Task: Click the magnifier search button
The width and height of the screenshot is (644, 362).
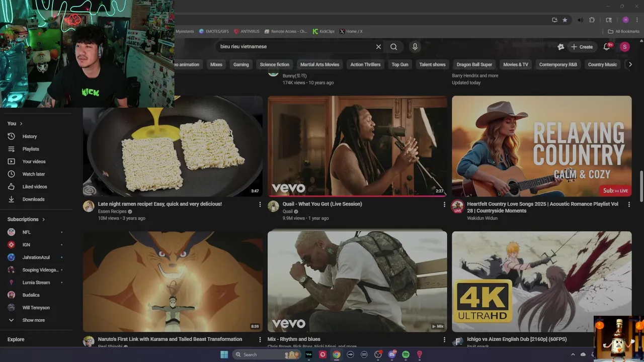Action: coord(393,47)
